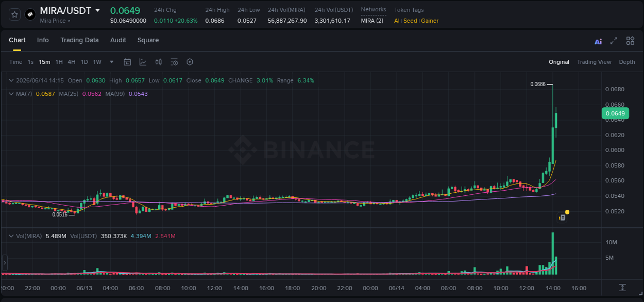Click the 0.0686 high price label
Viewport: 644px width, 302px height.
pos(538,84)
